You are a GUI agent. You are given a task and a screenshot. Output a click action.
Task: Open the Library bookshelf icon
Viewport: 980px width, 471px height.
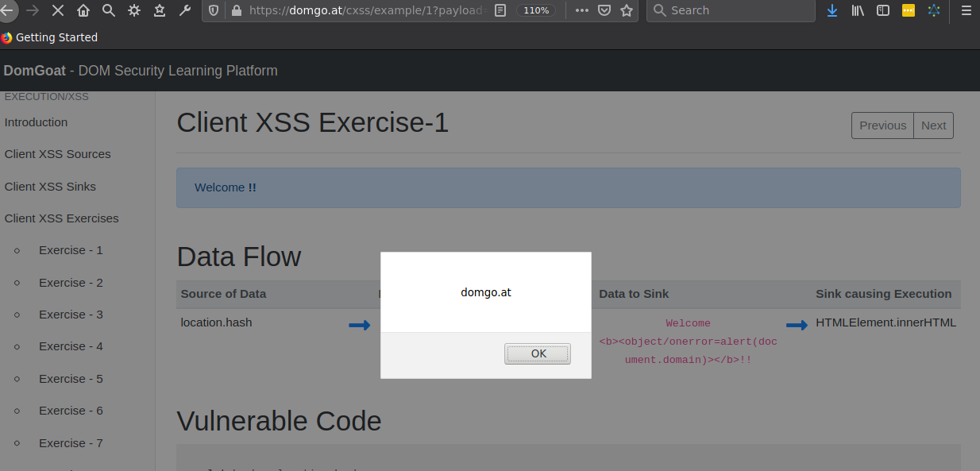pos(858,10)
